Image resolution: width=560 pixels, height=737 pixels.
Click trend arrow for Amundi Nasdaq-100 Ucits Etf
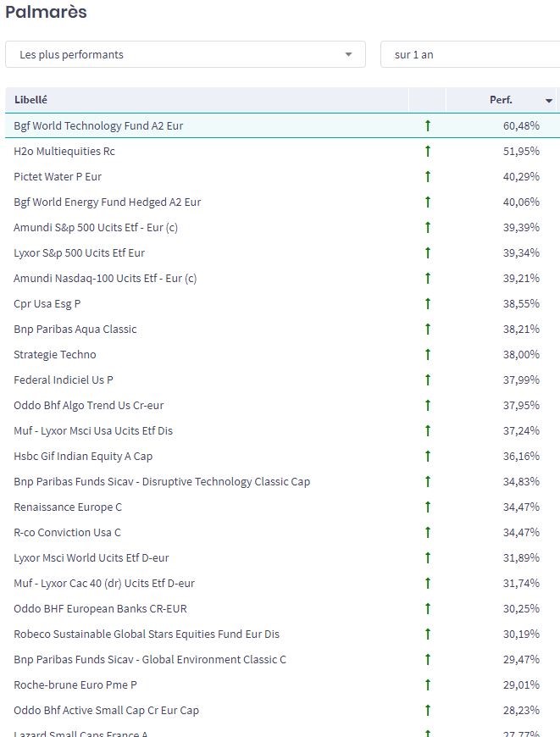(428, 278)
